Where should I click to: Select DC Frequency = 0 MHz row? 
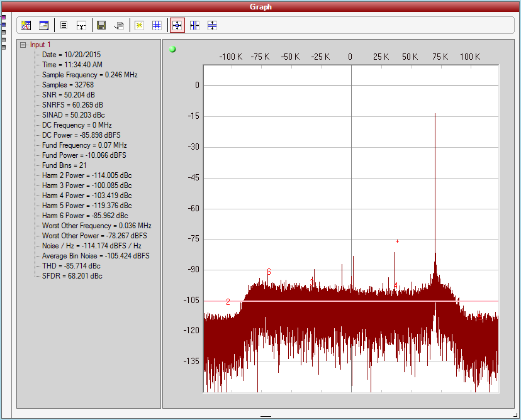click(77, 125)
